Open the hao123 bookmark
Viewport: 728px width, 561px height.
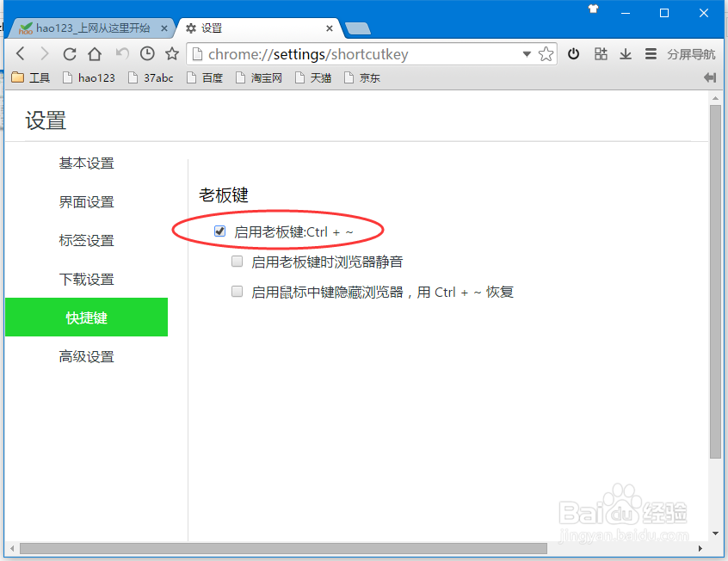click(89, 77)
